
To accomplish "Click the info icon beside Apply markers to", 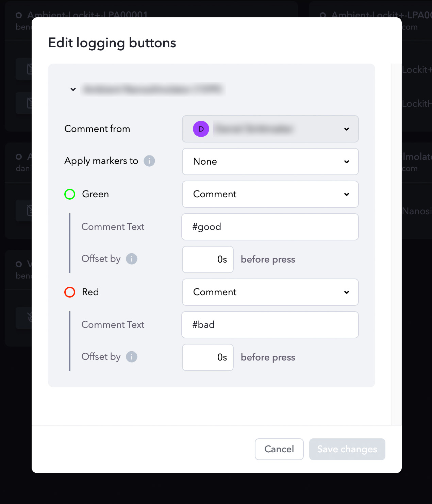I will [x=149, y=161].
